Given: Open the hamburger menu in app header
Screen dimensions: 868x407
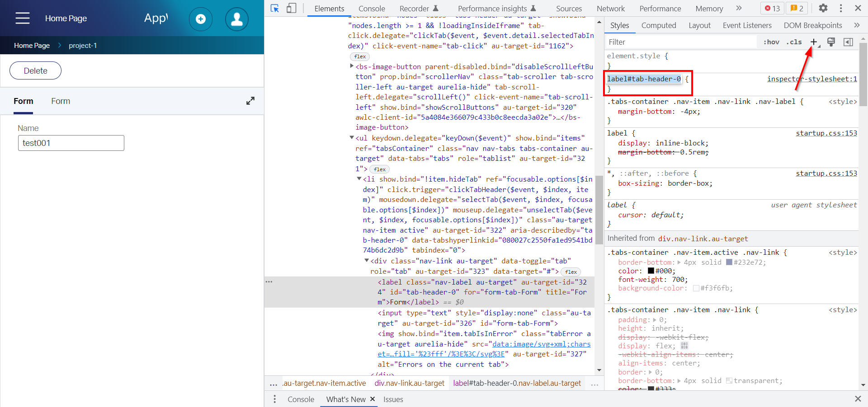Looking at the screenshot, I should [23, 18].
